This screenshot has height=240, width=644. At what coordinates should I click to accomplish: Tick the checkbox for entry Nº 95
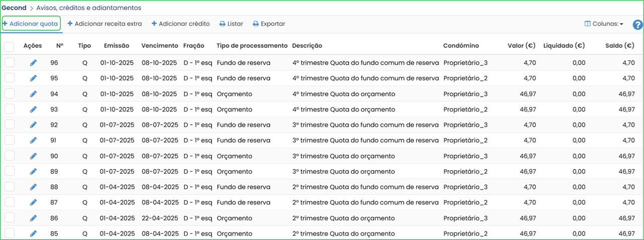(10, 78)
